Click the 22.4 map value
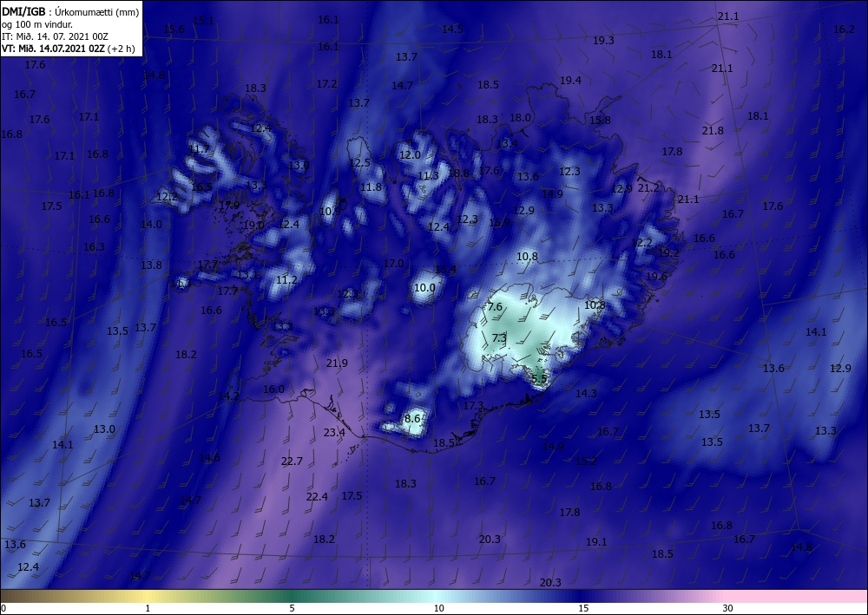Screen dimensions: 868x615 (x=317, y=497)
